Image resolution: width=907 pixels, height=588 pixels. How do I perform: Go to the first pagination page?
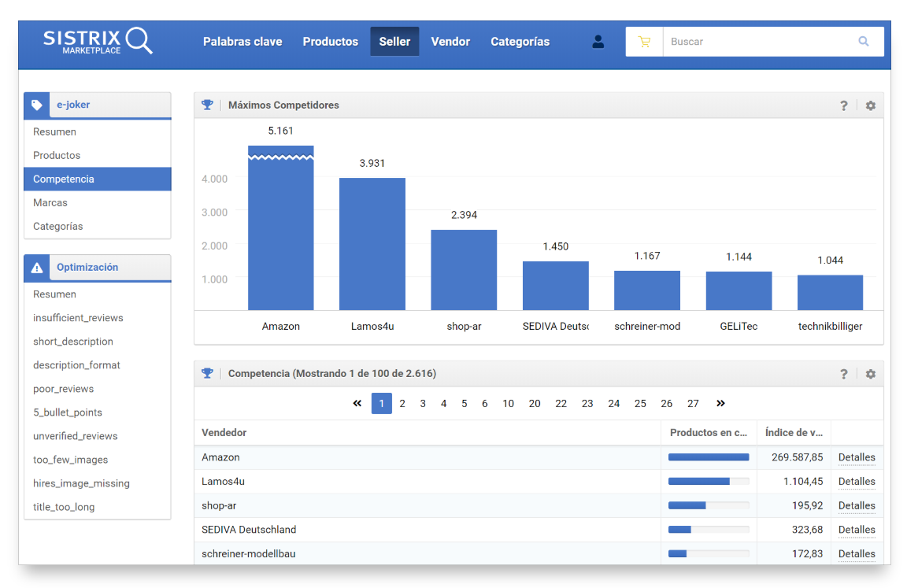point(357,404)
